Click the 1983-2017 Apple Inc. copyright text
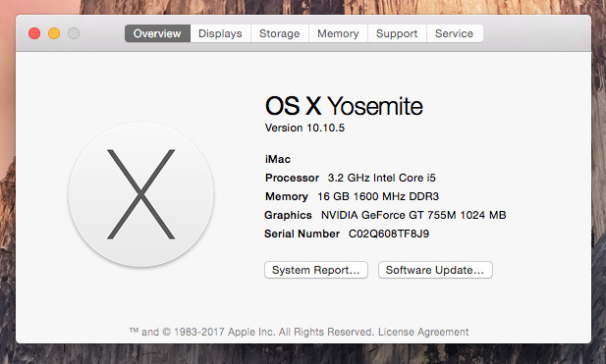 point(252,332)
